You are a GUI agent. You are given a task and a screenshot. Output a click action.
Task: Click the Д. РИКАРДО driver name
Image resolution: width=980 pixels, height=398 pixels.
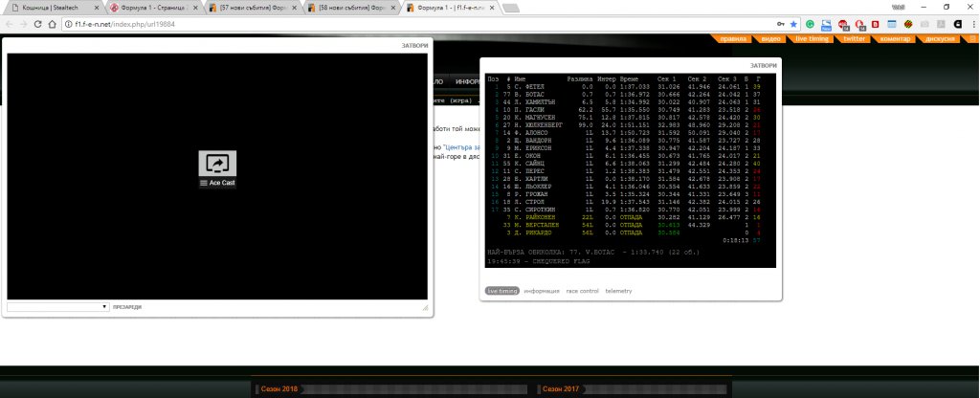tap(534, 232)
